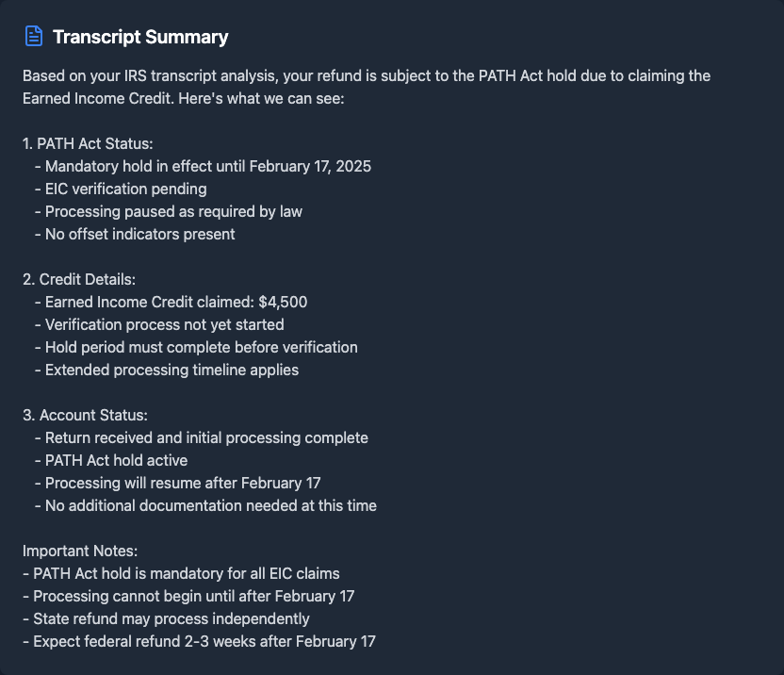Select the "Important Notes:" heading
Screen dimensions: 784x675
[x=80, y=551]
